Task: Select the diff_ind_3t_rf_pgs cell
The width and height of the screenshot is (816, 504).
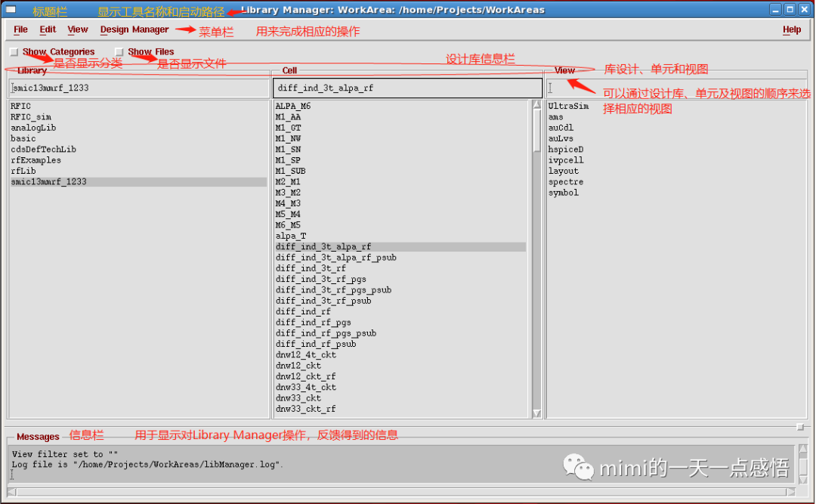Action: 321,280
